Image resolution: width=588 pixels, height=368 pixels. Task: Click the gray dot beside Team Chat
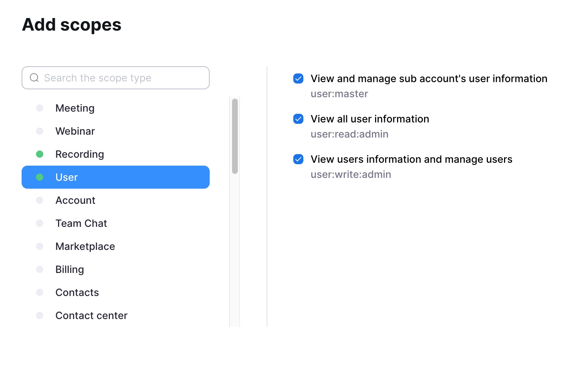pyautogui.click(x=40, y=223)
